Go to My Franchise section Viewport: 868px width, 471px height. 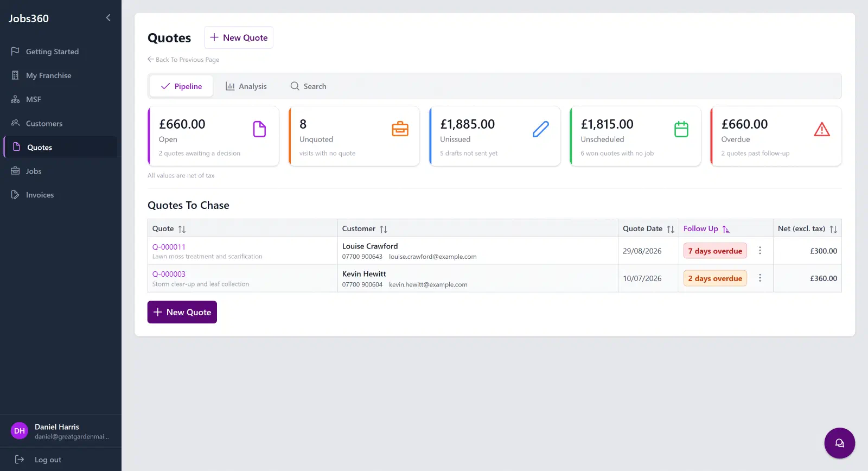coord(61,75)
